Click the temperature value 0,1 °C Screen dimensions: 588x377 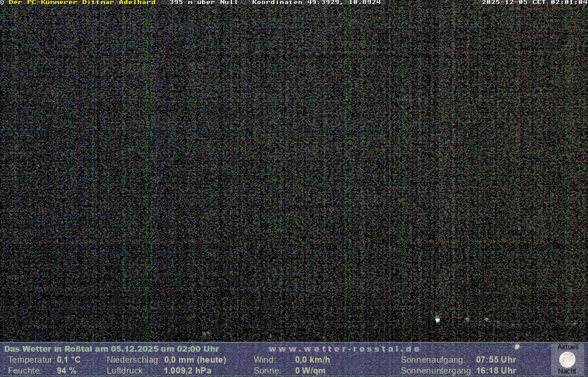click(68, 360)
